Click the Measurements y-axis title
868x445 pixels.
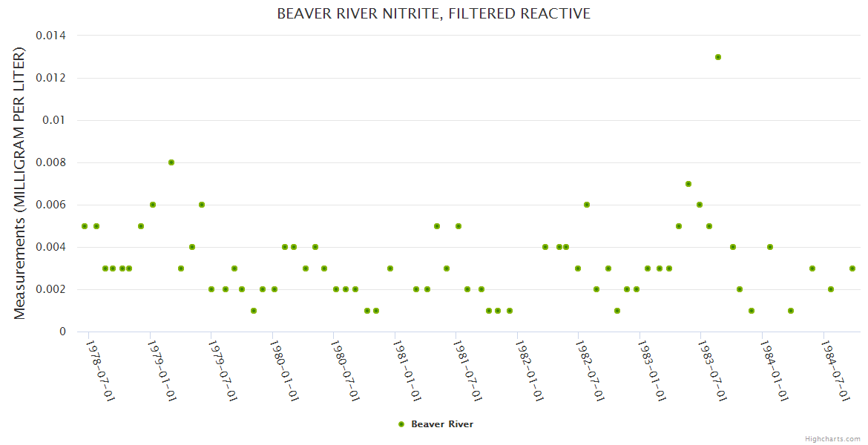pos(20,183)
